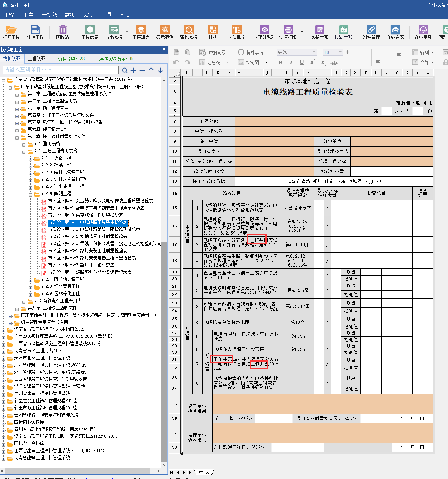
Task: Click the 字体批刷 font batch brush icon
Action: (x=237, y=32)
